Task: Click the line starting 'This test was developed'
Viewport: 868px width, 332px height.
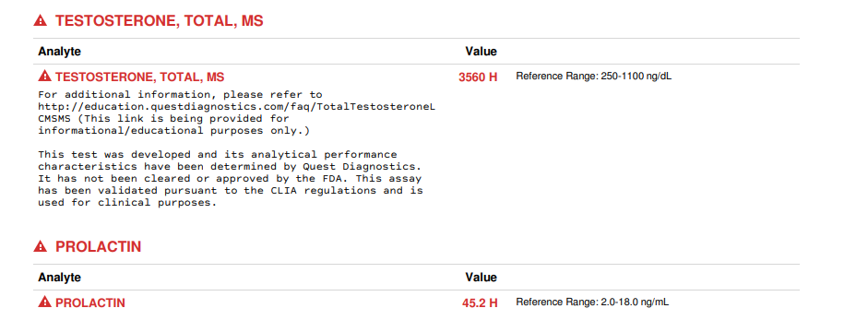Action: 218,155
